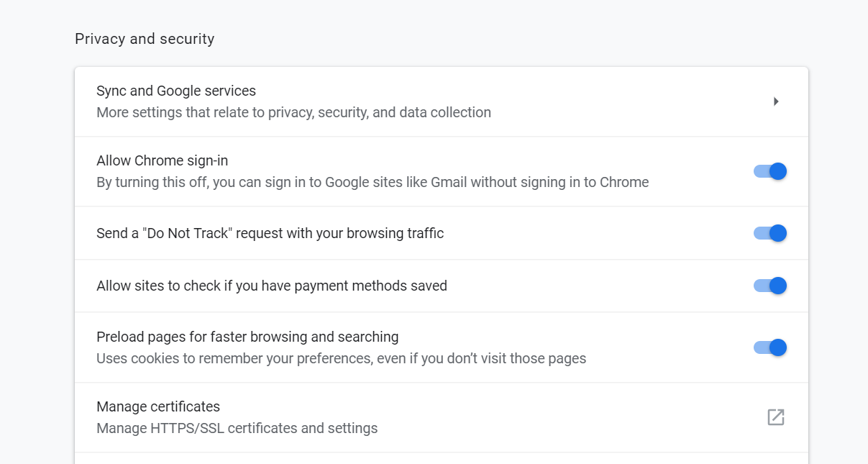Click the Sync and Google services title
Image resolution: width=868 pixels, height=464 pixels.
tap(176, 91)
